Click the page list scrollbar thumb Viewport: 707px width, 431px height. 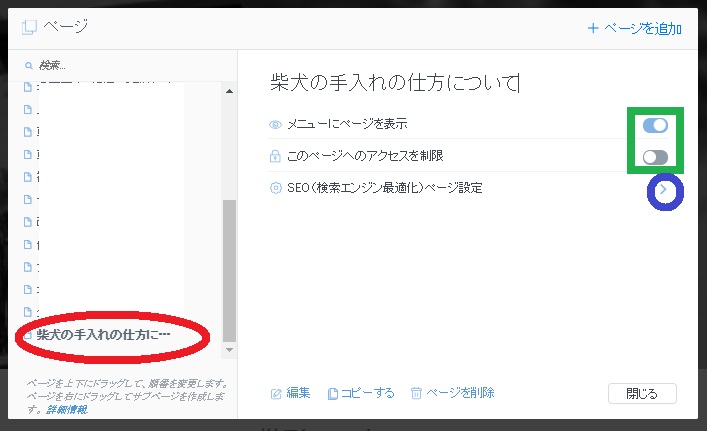coord(229,270)
